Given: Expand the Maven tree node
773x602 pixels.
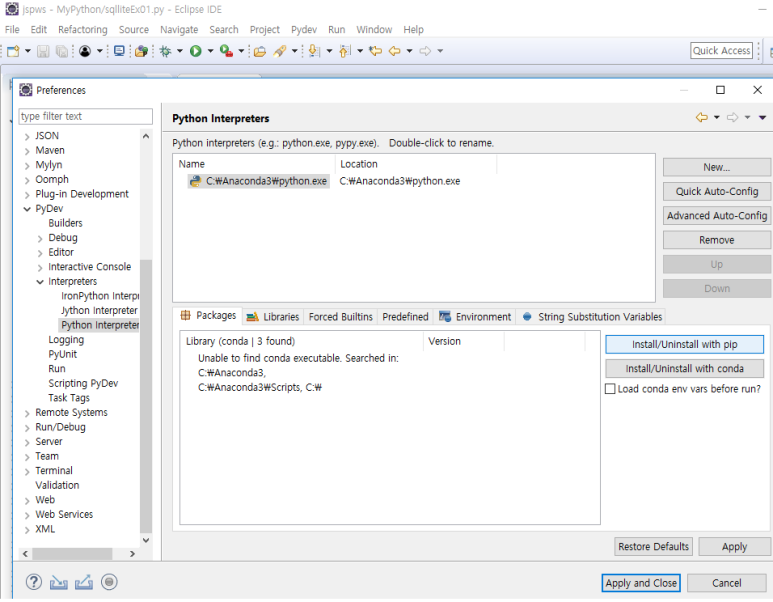Looking at the screenshot, I should [27, 151].
